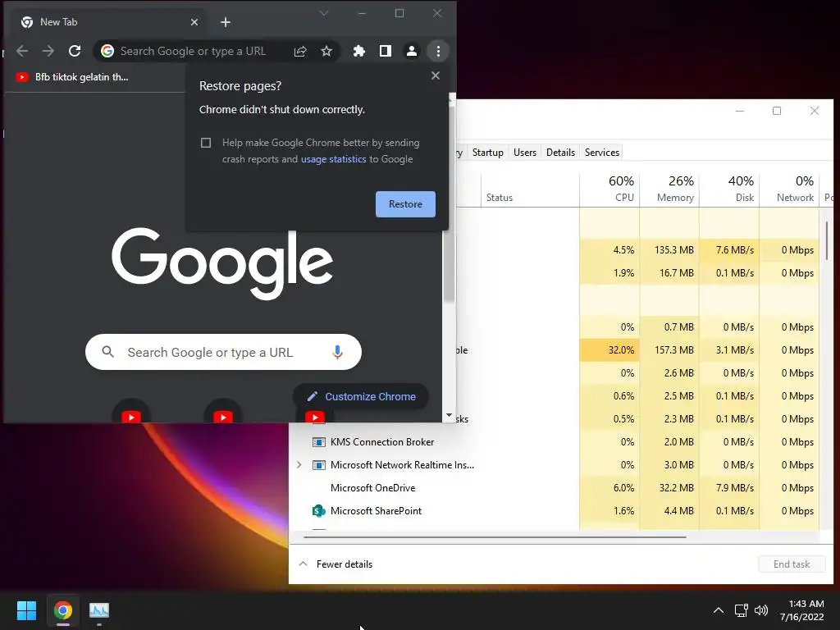Switch to Startup tab in Task Manager

487,152
